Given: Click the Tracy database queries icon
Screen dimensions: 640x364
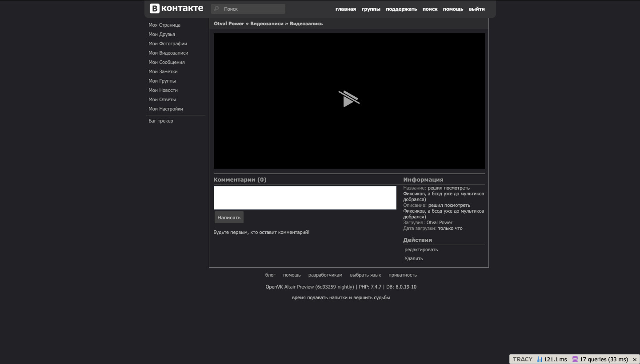Looking at the screenshot, I should click(x=575, y=360).
